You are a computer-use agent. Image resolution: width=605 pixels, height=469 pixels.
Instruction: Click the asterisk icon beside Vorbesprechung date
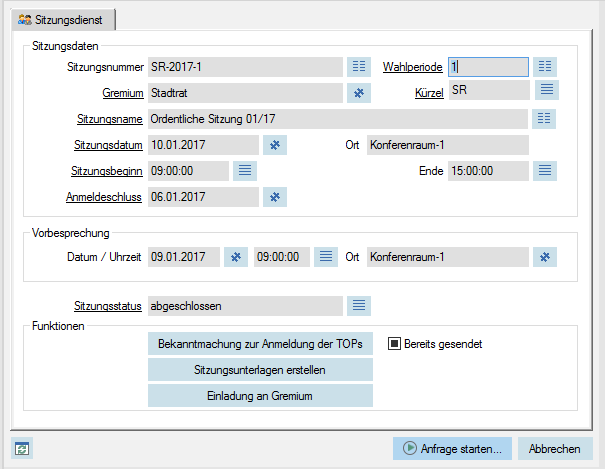coord(236,257)
